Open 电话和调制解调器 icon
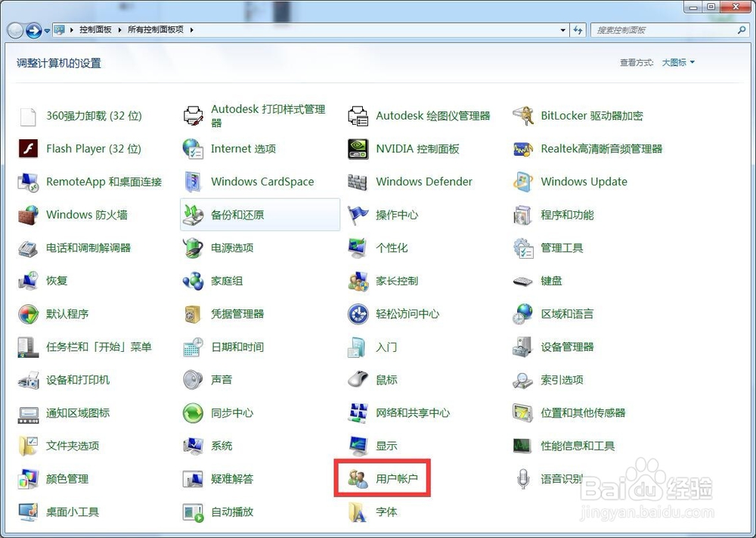This screenshot has height=538, width=756. [x=28, y=248]
